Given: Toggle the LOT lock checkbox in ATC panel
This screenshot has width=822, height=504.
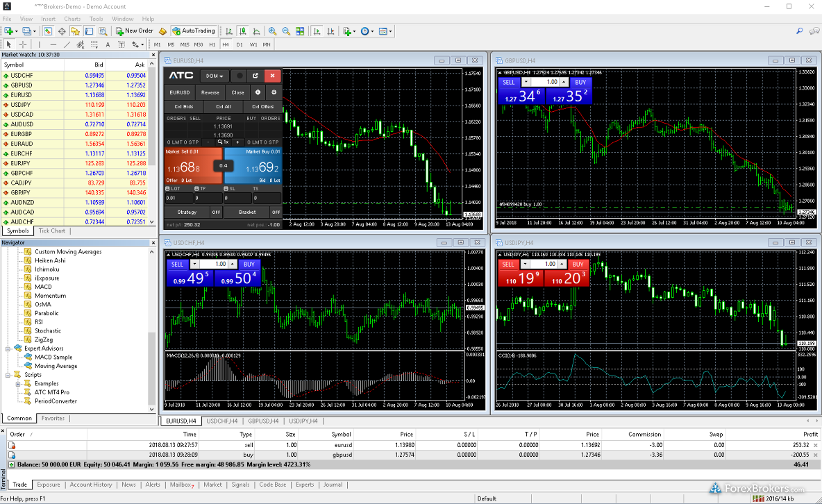Looking at the screenshot, I should point(168,188).
